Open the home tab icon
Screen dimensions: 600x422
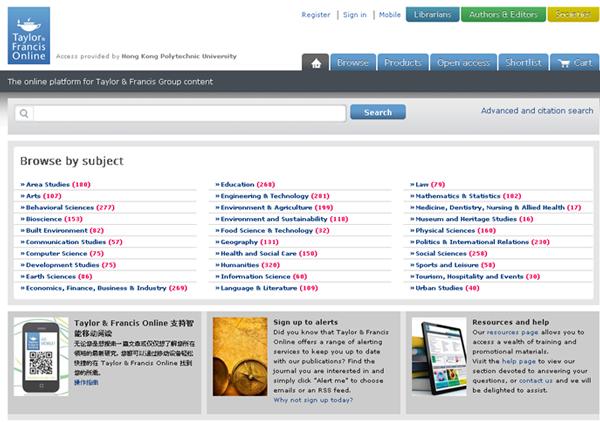(316, 63)
